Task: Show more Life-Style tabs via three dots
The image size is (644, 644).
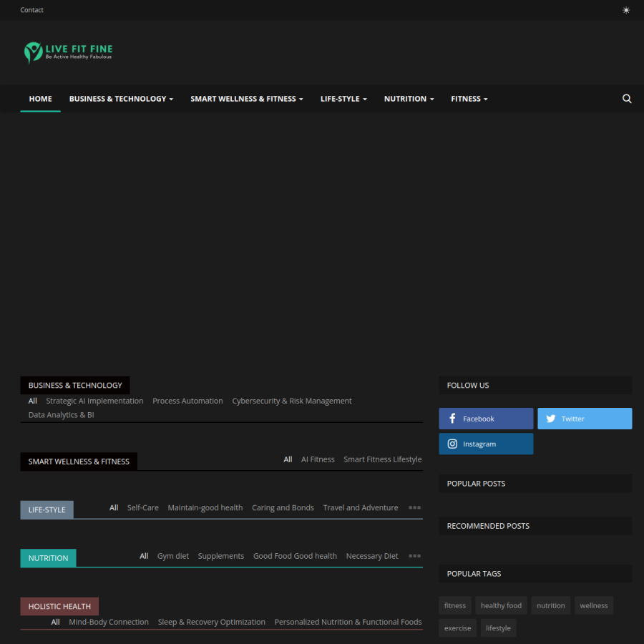Action: tap(414, 507)
